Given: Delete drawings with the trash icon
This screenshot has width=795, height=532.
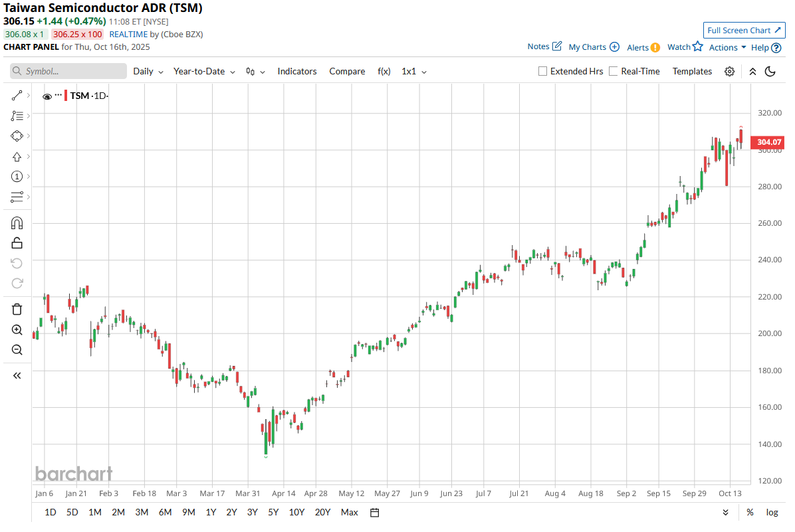Looking at the screenshot, I should pos(17,310).
